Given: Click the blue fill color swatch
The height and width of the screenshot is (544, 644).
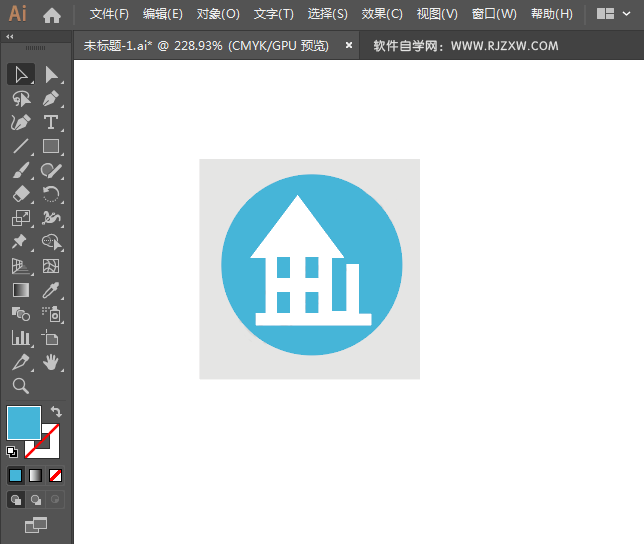Looking at the screenshot, I should 24,423.
